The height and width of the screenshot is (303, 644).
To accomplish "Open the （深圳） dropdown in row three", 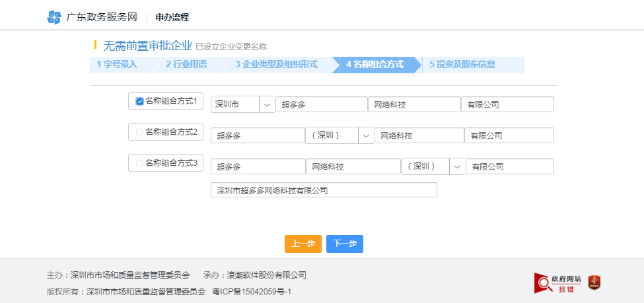I will pos(457,166).
